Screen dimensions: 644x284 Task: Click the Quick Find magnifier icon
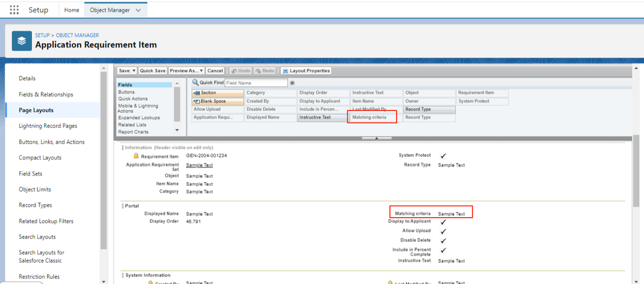195,83
